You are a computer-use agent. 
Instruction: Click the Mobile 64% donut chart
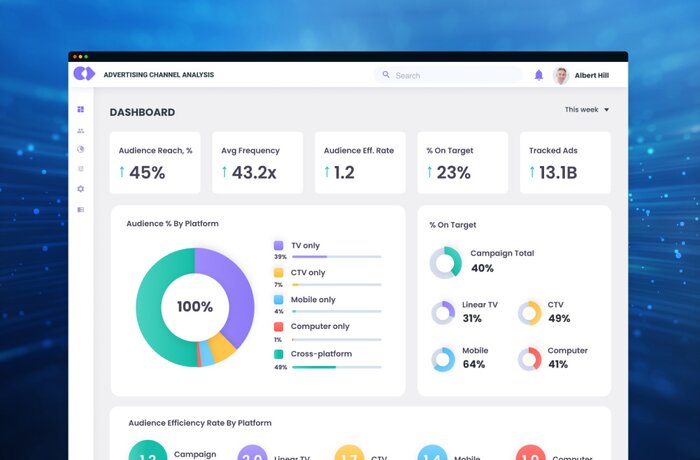click(x=443, y=359)
